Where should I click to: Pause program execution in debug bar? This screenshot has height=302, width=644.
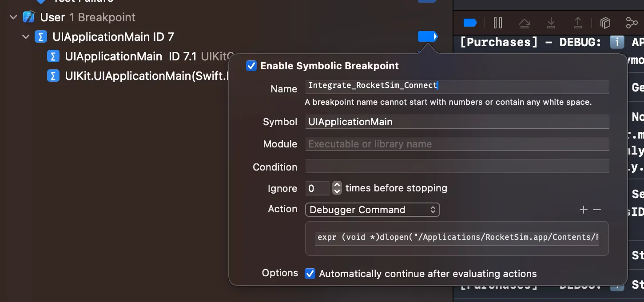pos(498,23)
